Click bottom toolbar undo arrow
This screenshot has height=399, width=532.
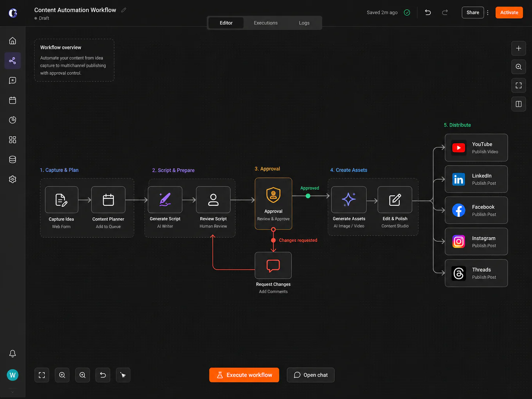pos(103,375)
